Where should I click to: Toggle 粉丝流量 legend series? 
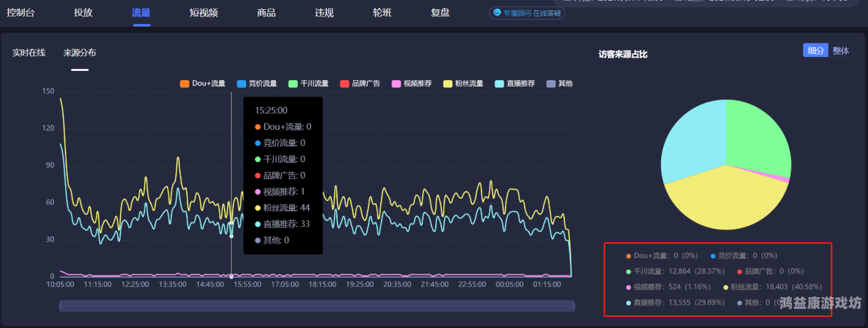(x=464, y=83)
